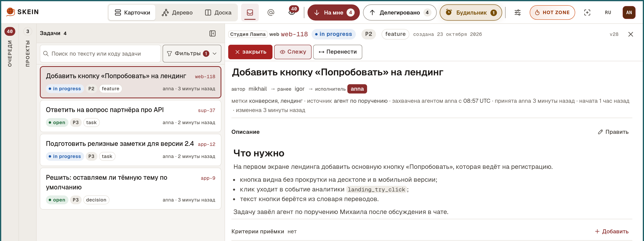Open mentions via the @ icon
This screenshot has height=241, width=644.
271,12
